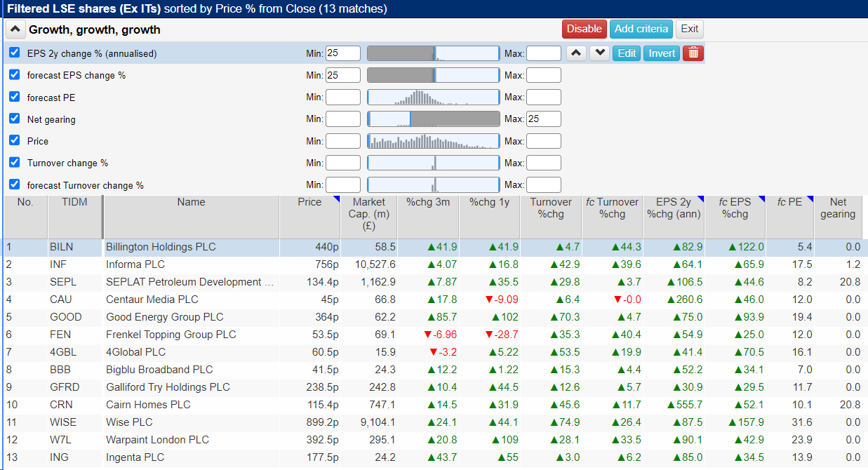Delete the EPS 2y change criterion
Viewport: 868px width, 470px height.
693,53
